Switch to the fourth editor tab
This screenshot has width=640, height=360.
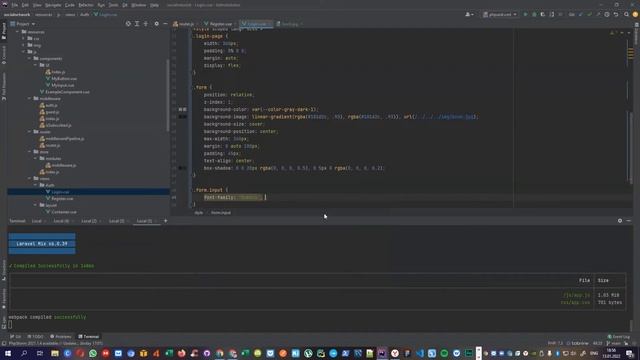[x=289, y=24]
